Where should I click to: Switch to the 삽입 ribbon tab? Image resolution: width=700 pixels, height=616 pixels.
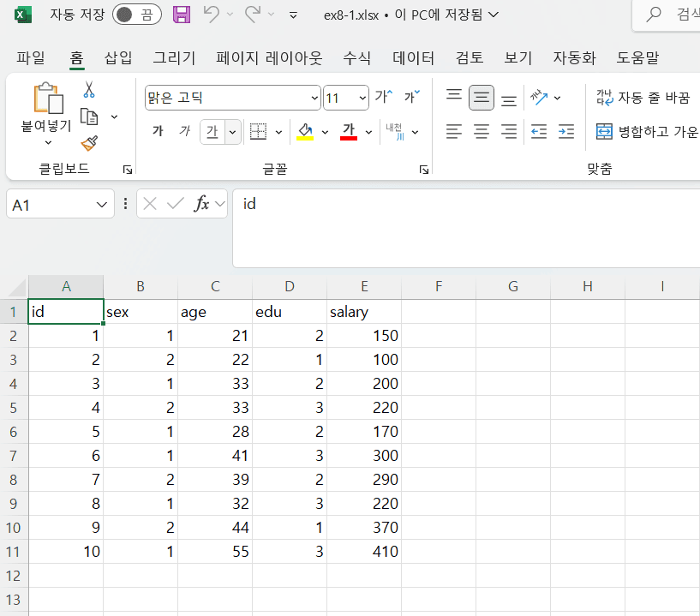pos(118,58)
